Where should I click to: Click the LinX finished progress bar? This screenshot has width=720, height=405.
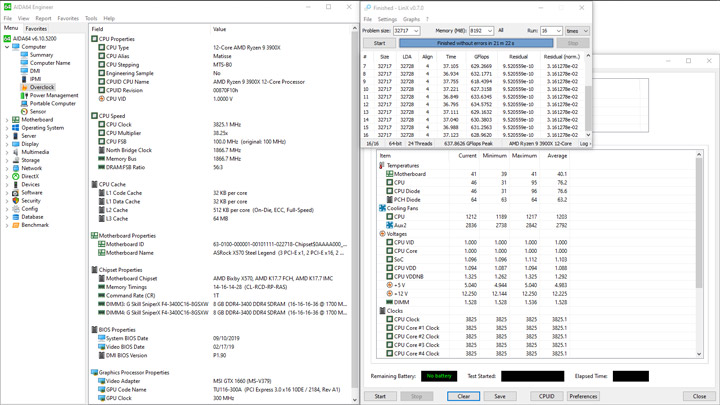point(476,43)
